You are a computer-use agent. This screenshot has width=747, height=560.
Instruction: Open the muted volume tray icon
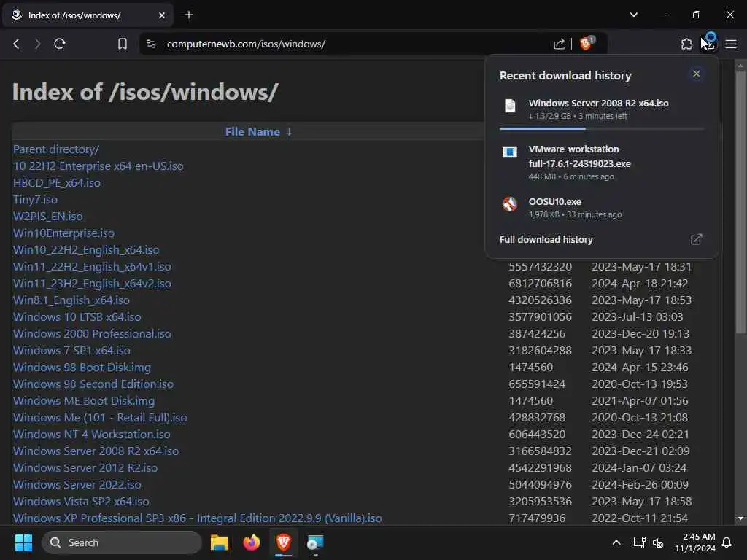tap(658, 542)
